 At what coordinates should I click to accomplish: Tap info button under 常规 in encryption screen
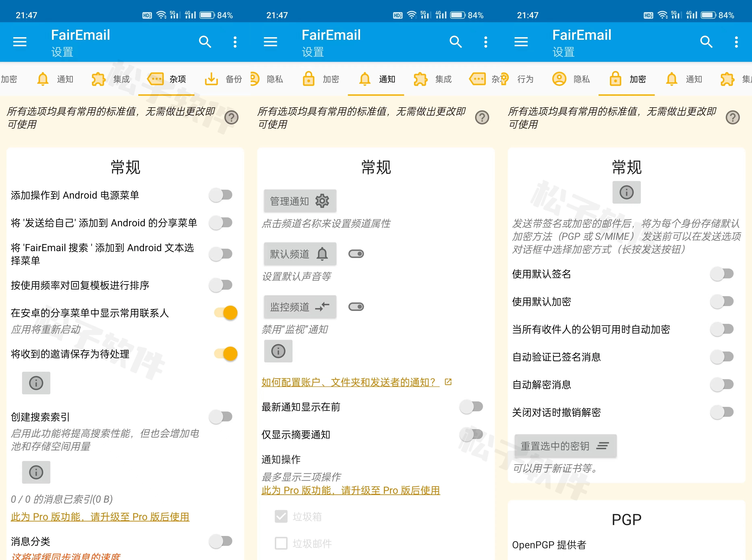pyautogui.click(x=626, y=193)
